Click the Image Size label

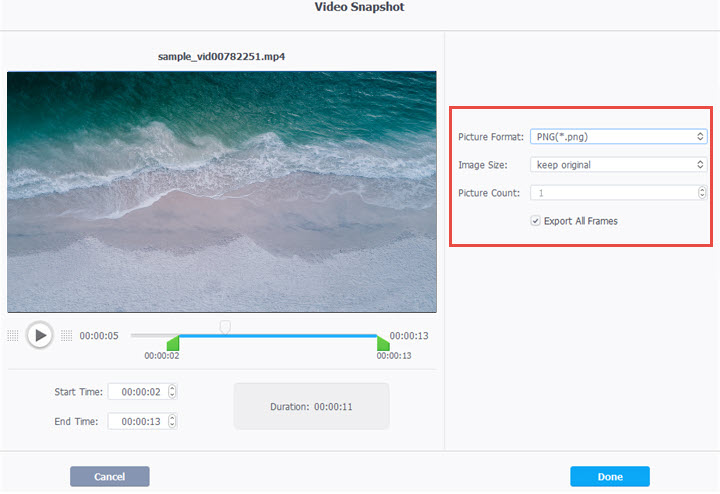point(483,165)
